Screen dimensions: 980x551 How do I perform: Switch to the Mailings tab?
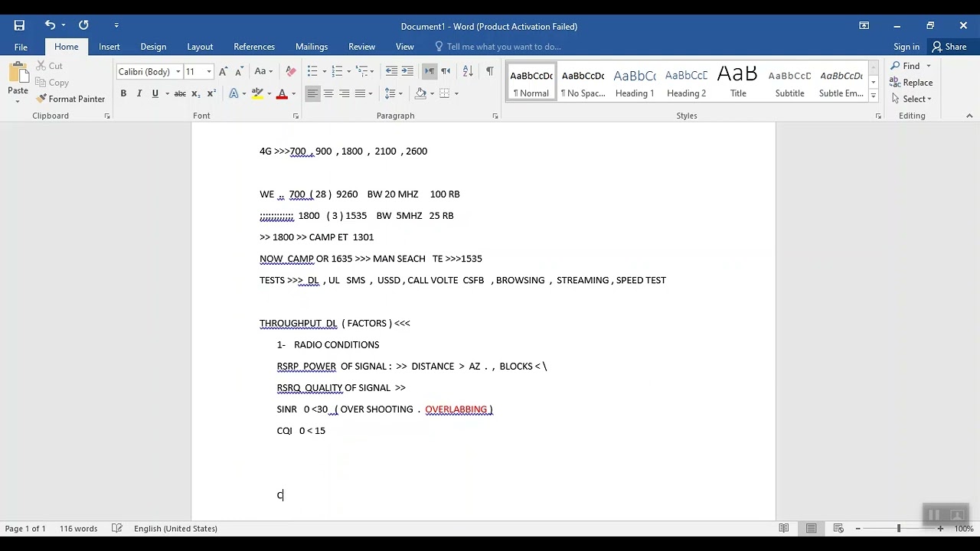pos(312,47)
